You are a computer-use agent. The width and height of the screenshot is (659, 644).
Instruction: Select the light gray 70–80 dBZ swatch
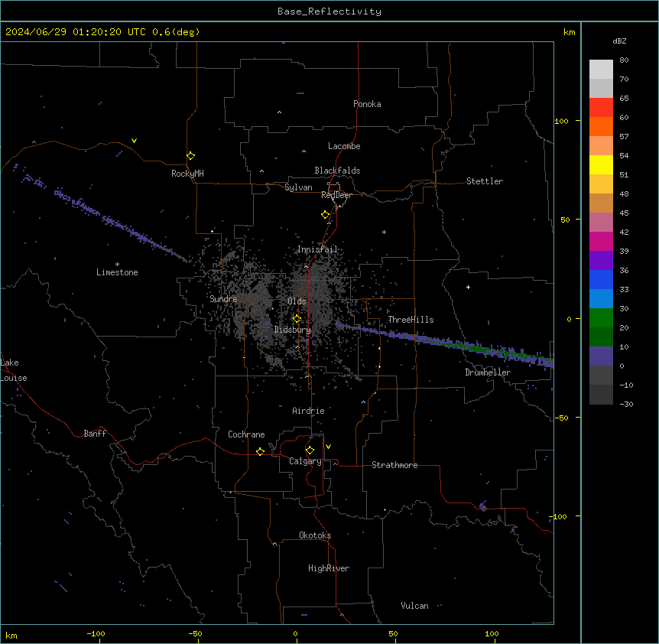(601, 70)
